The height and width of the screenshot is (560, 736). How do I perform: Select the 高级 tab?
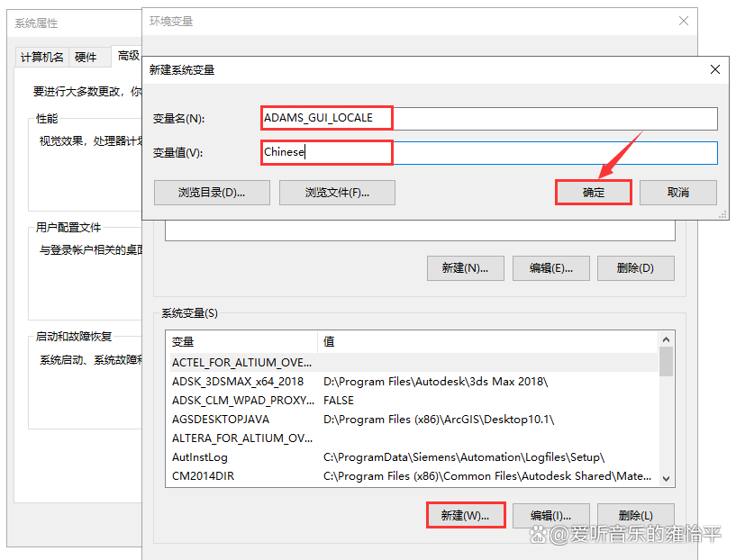tap(126, 56)
